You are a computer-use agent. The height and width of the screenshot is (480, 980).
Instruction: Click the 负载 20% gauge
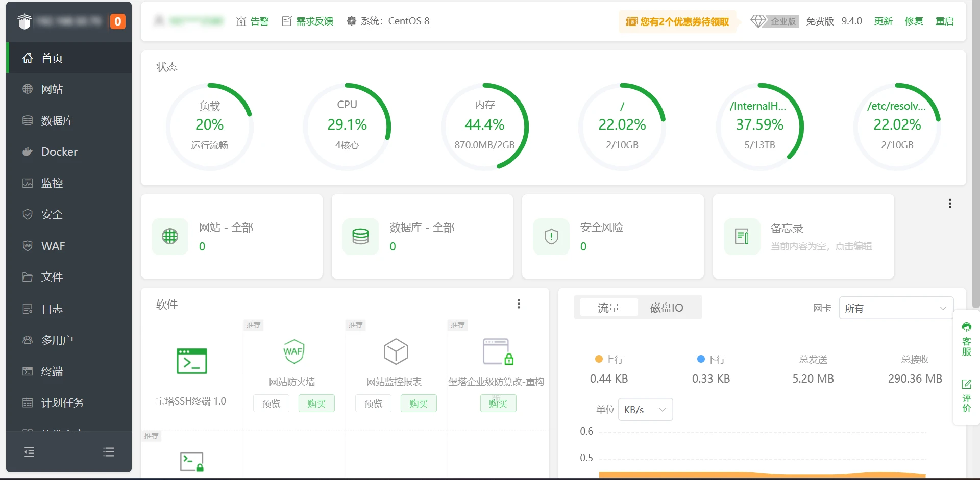pos(210,126)
